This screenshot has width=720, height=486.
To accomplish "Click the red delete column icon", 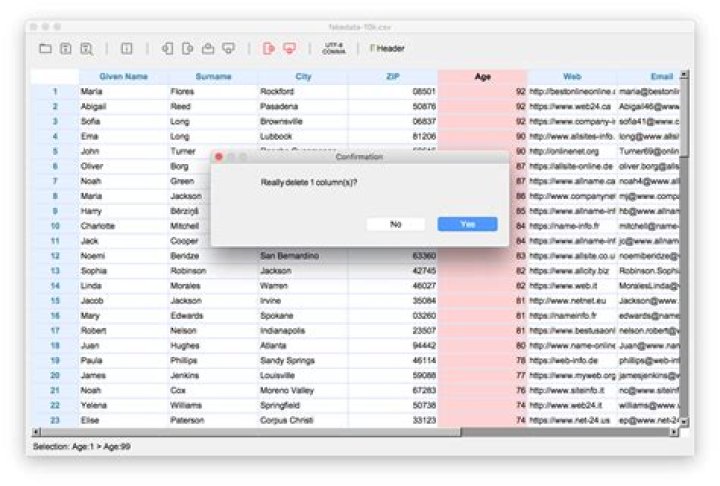I will click(269, 48).
